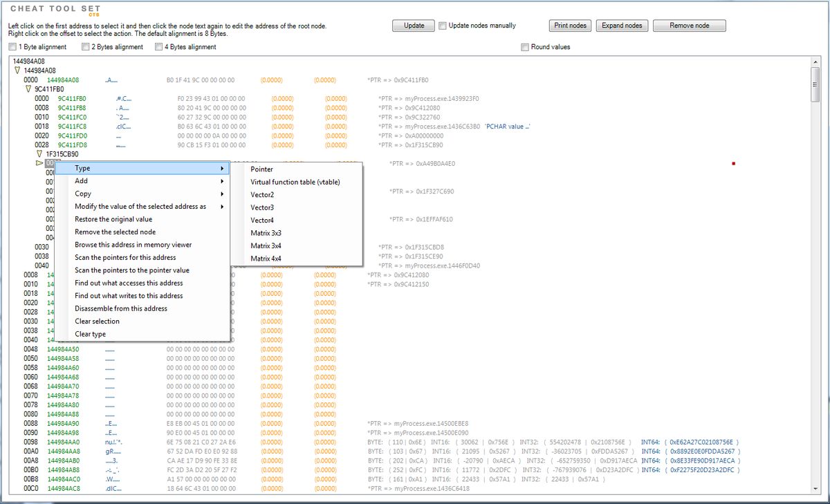Screen dimensions: 830x504
Task: Check Update nodes manually option
Action: pos(443,26)
